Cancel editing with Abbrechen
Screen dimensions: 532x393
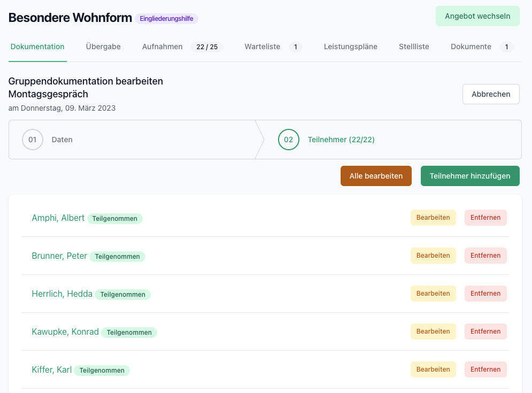click(x=491, y=94)
